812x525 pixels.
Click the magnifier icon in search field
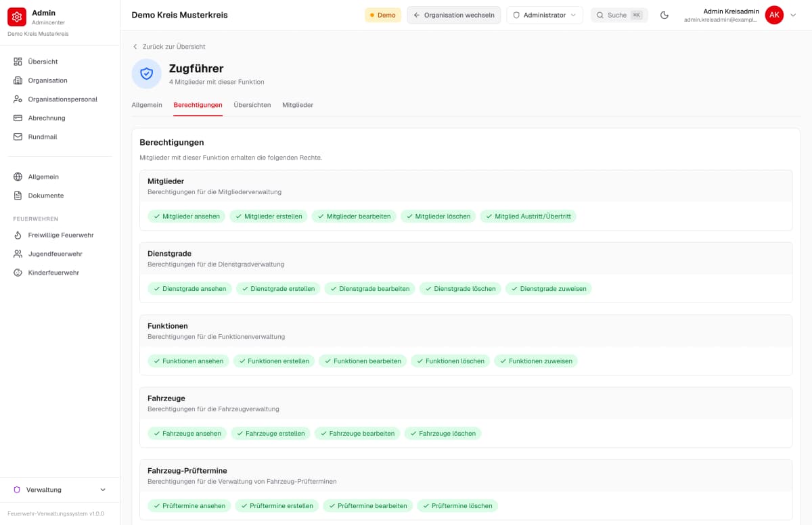pyautogui.click(x=600, y=15)
